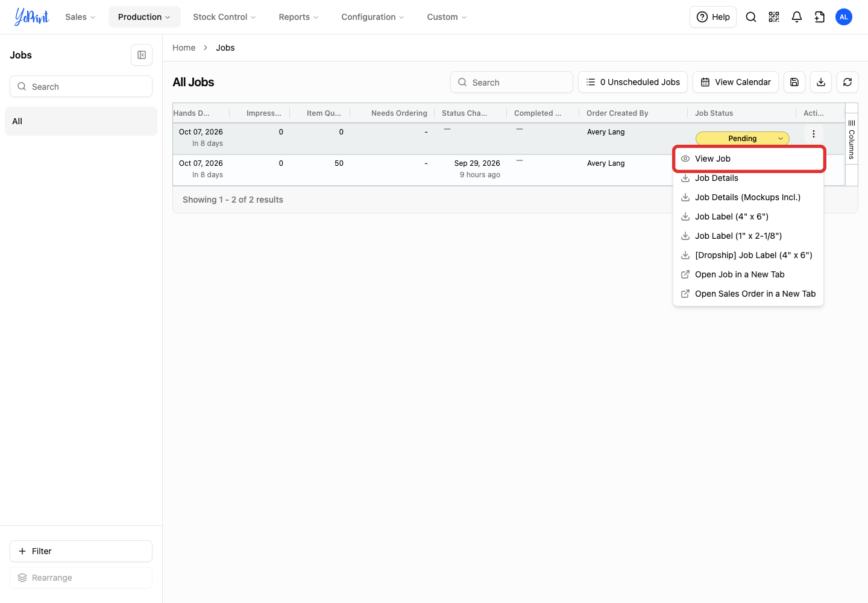
Task: Focus the All Jobs Search field
Action: click(512, 82)
